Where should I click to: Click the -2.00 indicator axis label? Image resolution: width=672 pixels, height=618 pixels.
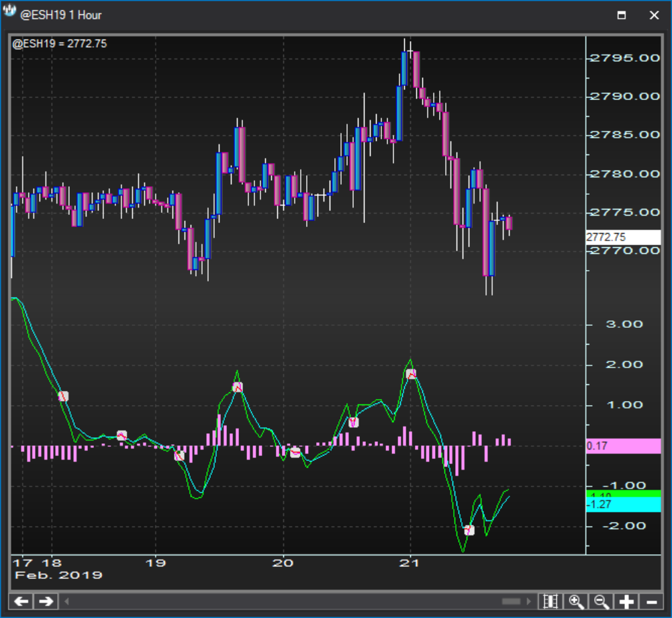point(624,526)
